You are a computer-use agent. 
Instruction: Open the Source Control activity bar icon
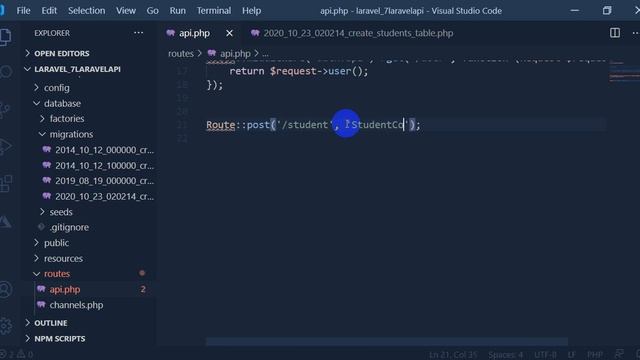[x=5, y=110]
